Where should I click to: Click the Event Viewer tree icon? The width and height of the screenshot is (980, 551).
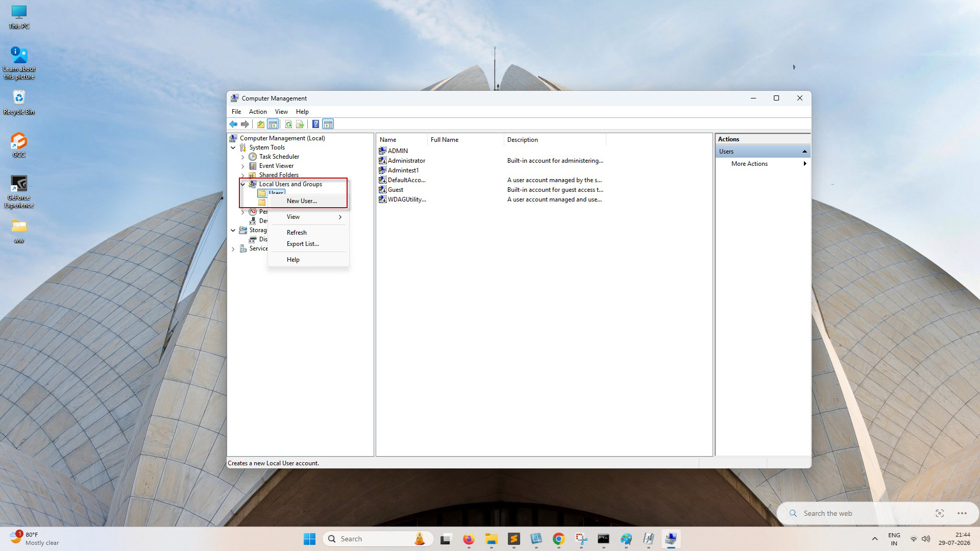(253, 166)
